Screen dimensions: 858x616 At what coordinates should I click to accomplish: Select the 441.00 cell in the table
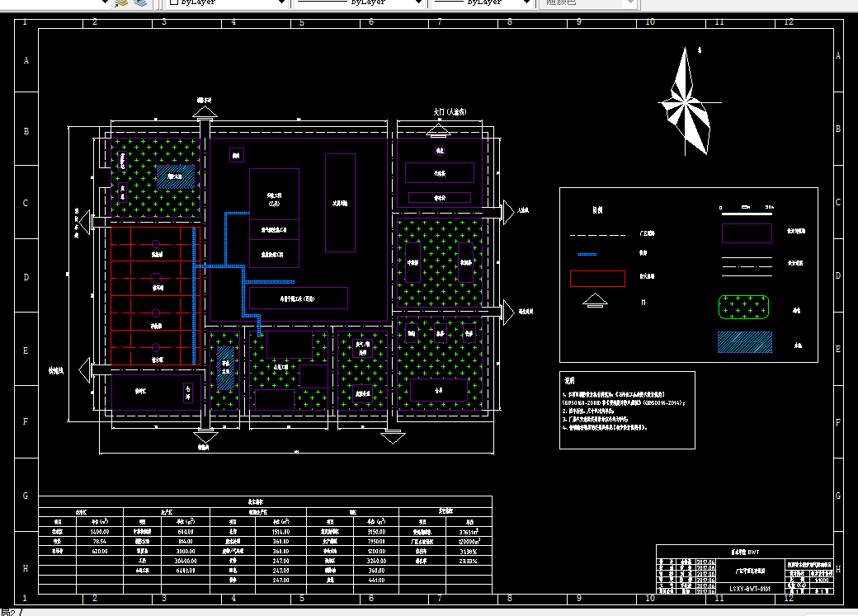[376, 581]
